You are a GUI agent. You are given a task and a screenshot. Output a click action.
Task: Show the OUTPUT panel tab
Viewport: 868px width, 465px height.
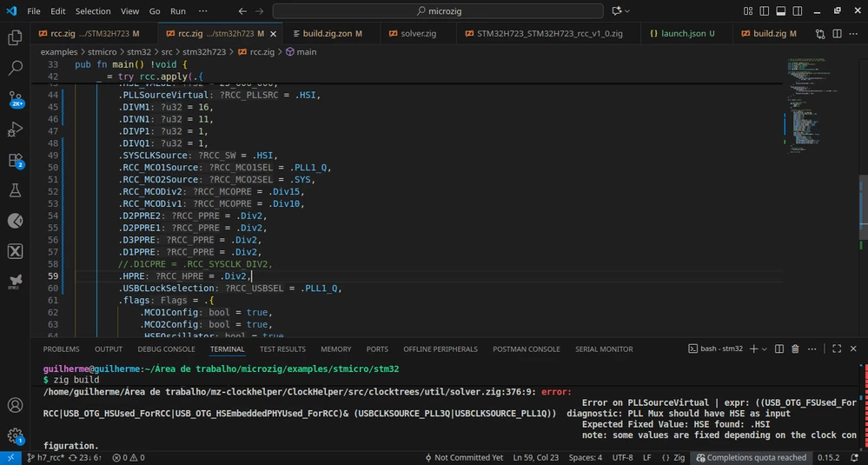(x=109, y=349)
